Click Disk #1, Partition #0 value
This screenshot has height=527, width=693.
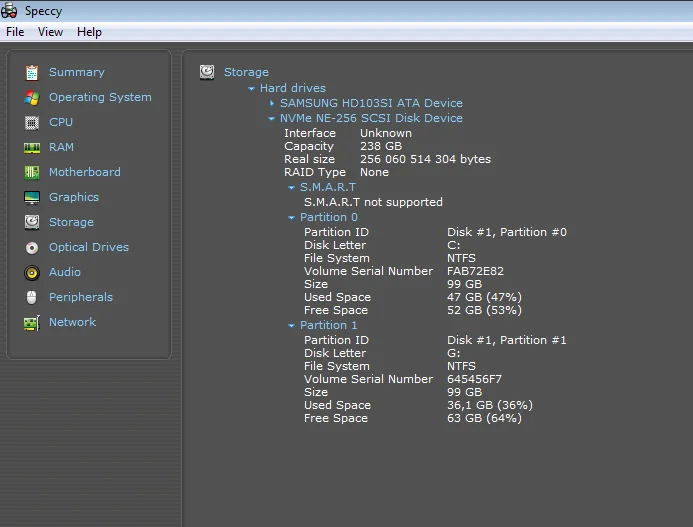click(x=506, y=232)
